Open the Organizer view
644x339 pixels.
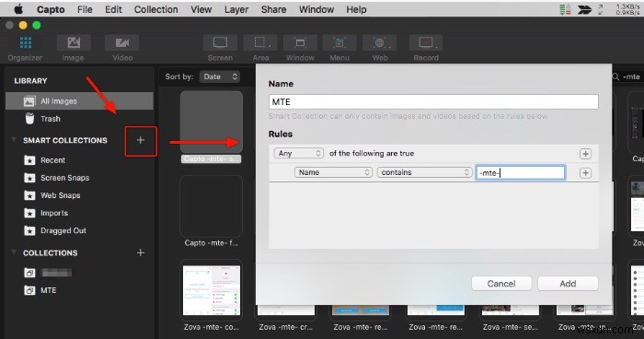25,48
